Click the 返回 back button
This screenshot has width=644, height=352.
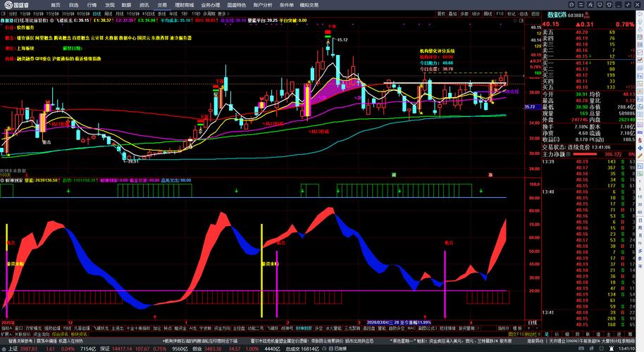pyautogui.click(x=535, y=13)
